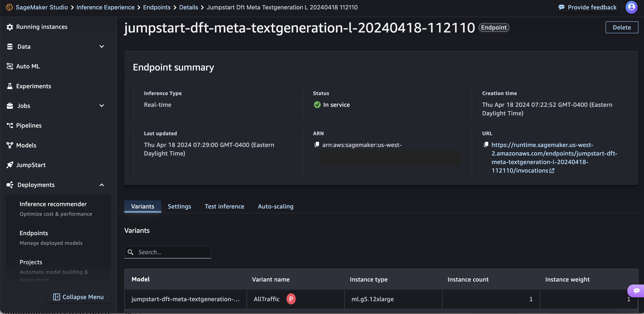Screen dimensions: 644x314
Task: Copy the endpoint URL with the copy icon
Action: [486, 144]
